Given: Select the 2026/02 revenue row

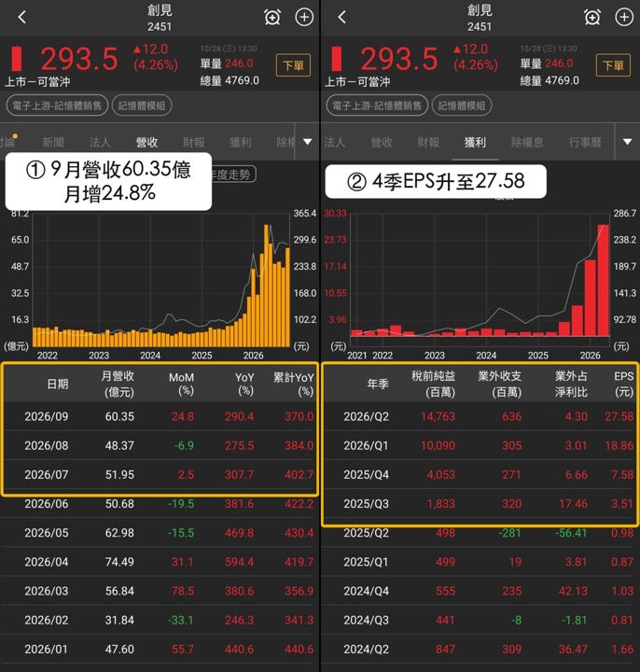Looking at the screenshot, I should [x=160, y=620].
